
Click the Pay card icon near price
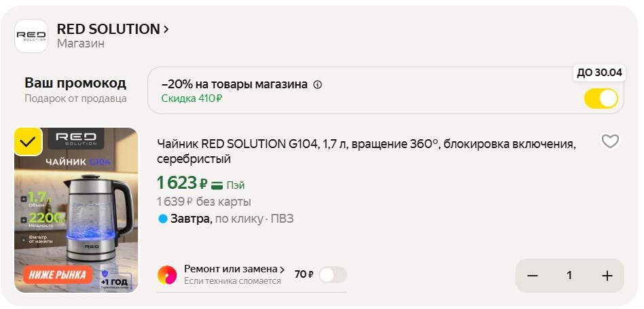(x=217, y=185)
